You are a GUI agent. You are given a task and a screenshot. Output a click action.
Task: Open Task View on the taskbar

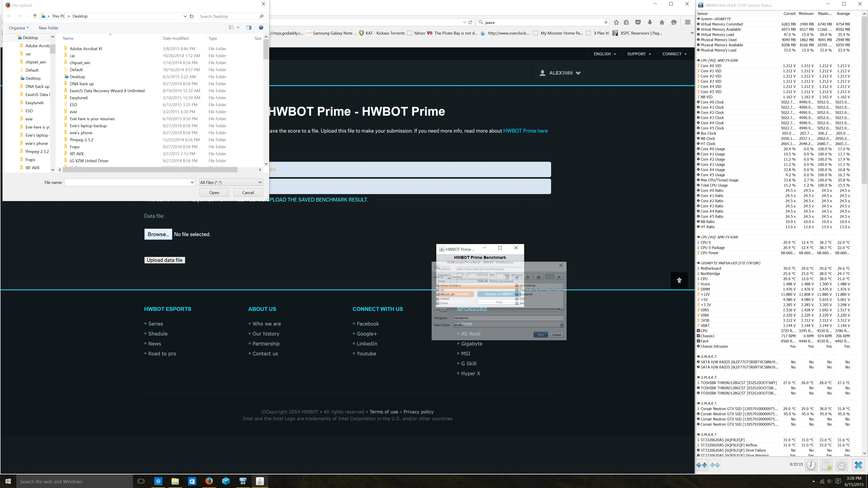[x=141, y=481]
